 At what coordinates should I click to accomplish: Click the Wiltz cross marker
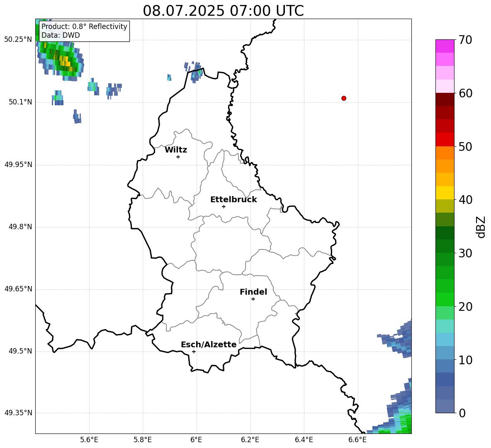pos(178,157)
